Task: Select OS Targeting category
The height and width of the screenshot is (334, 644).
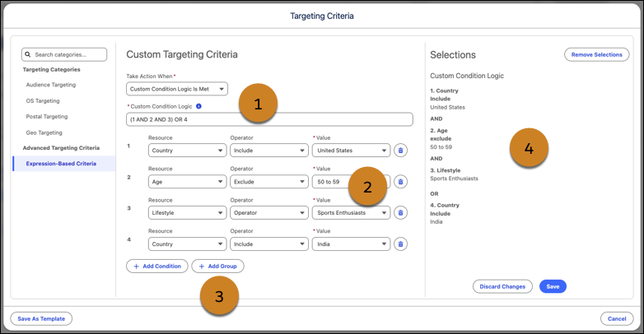Action: (43, 101)
